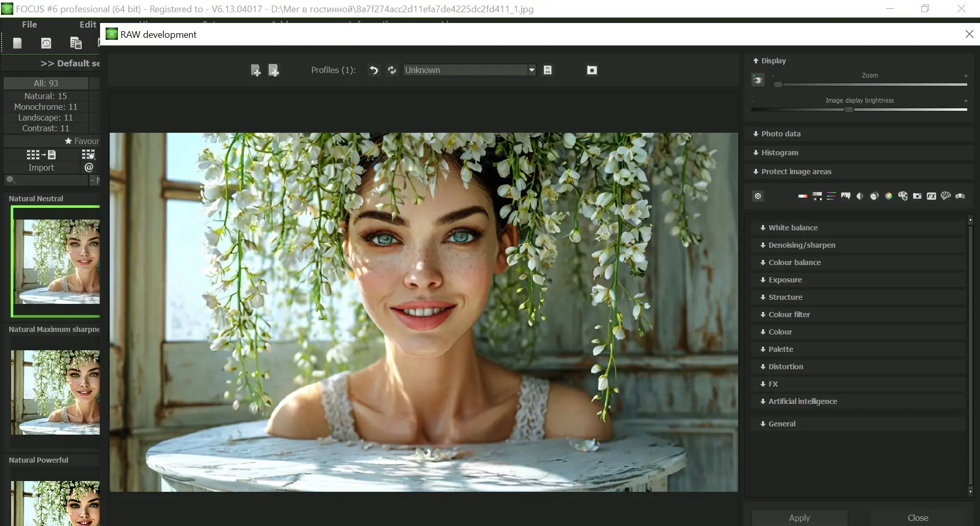Expand the Colour balance panel

tap(859, 262)
